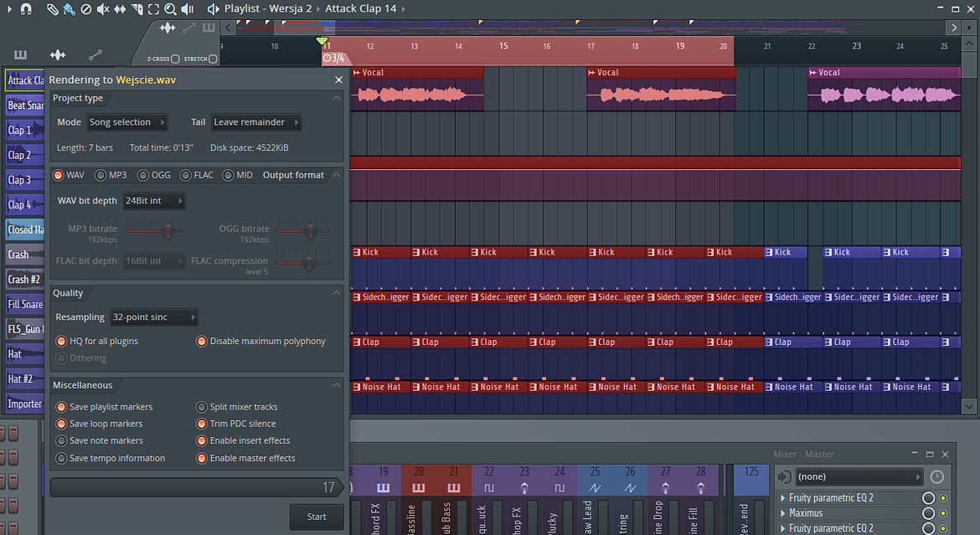Collapse the Output format section
The image size is (980, 535).
336,175
